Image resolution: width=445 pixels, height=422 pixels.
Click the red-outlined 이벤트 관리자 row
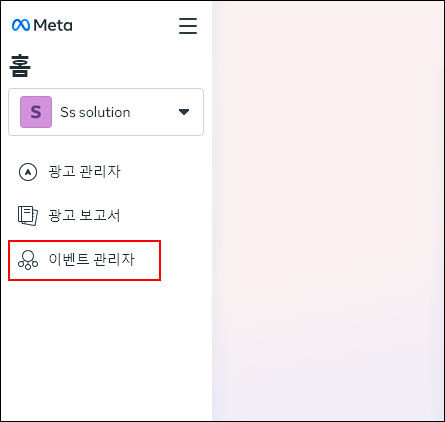[x=84, y=260]
